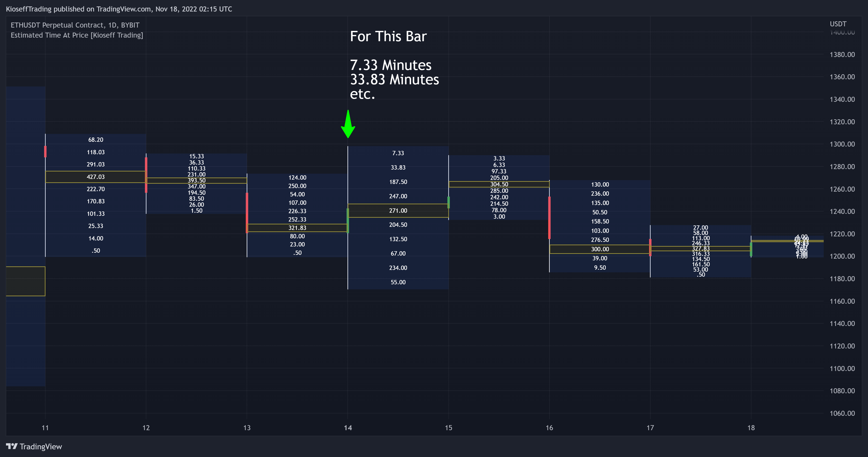Click the 276.50 time value
868x457 pixels.
pos(600,240)
